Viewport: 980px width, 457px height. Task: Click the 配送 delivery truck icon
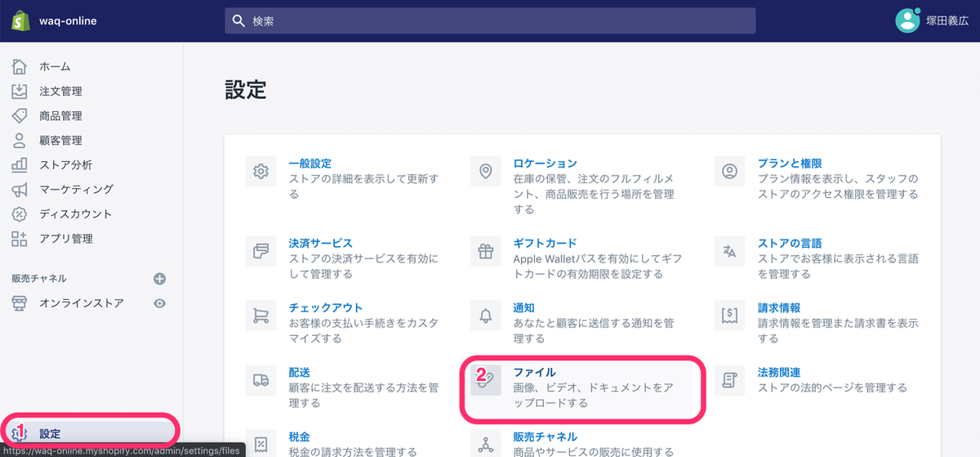coord(261,379)
